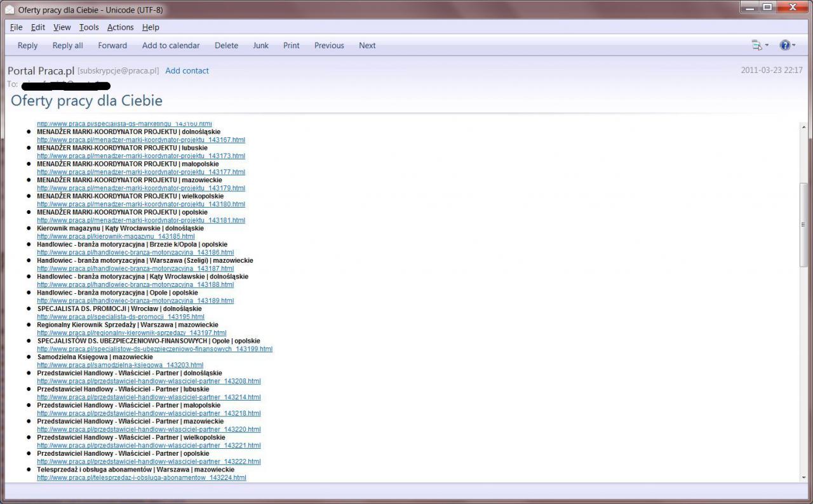Click Add to calendar

point(171,46)
